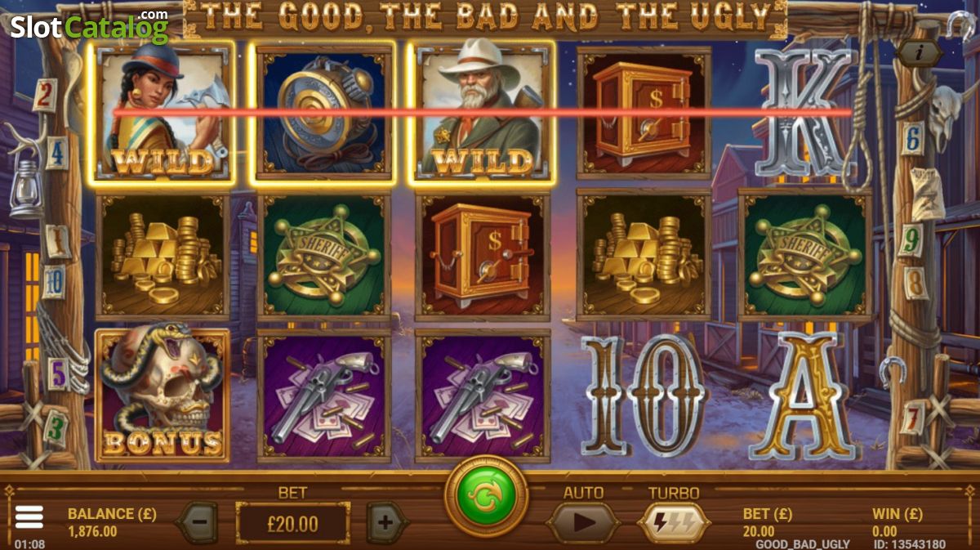This screenshot has height=550, width=980.
Task: Decrease bet with minus button
Action: 197,521
